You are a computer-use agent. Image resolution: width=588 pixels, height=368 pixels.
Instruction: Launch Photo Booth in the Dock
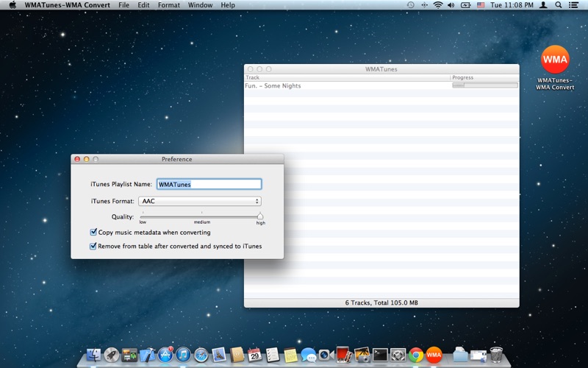344,355
